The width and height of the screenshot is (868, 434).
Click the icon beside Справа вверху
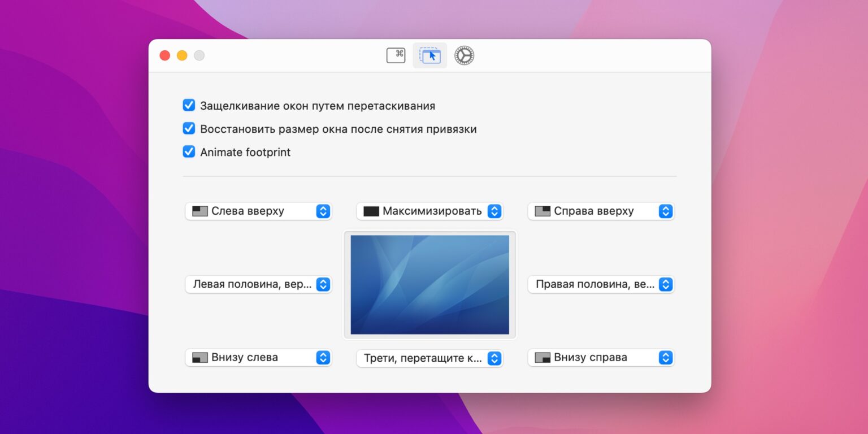point(542,211)
